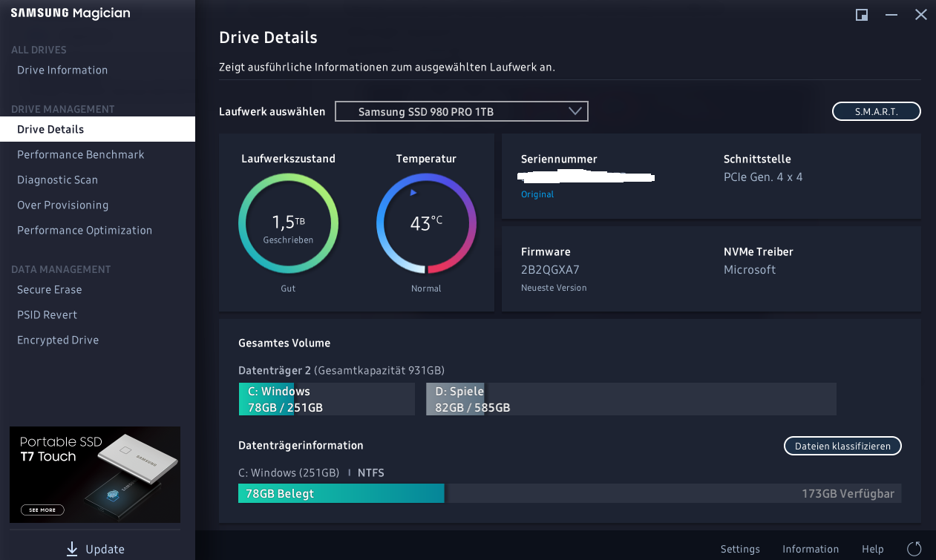Image resolution: width=936 pixels, height=560 pixels.
Task: Click the blue temperature marker triangle
Action: 413,192
